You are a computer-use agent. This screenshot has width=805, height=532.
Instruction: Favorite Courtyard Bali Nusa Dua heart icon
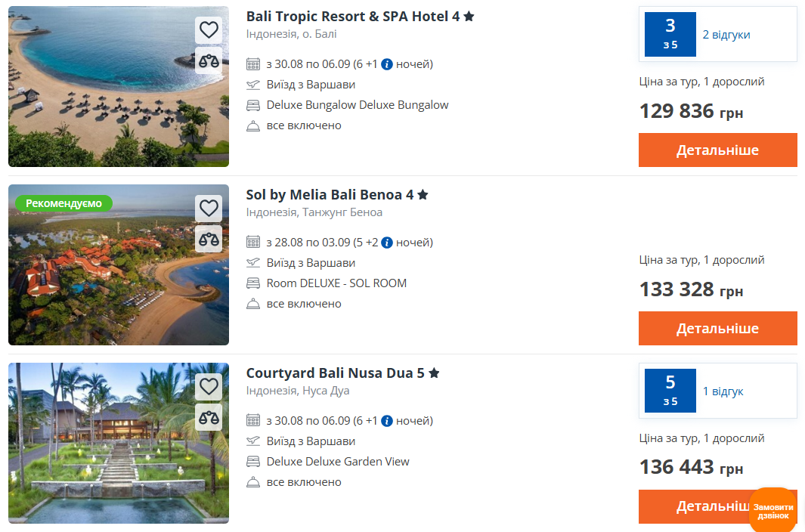coord(209,386)
